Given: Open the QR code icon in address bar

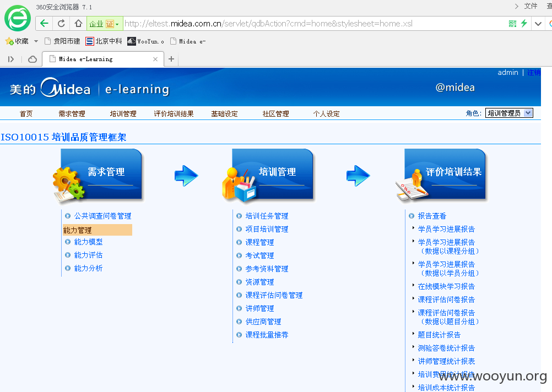Looking at the screenshot, I should click(512, 24).
